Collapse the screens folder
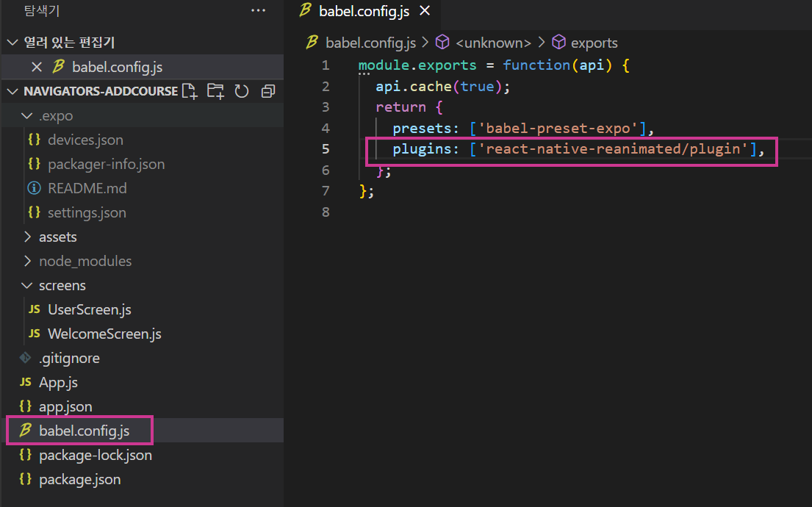This screenshot has width=812, height=507. click(26, 285)
